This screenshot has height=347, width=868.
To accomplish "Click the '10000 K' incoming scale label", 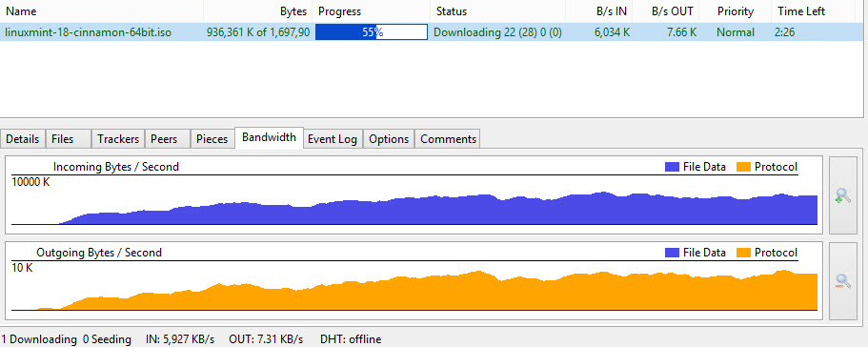I will click(31, 182).
